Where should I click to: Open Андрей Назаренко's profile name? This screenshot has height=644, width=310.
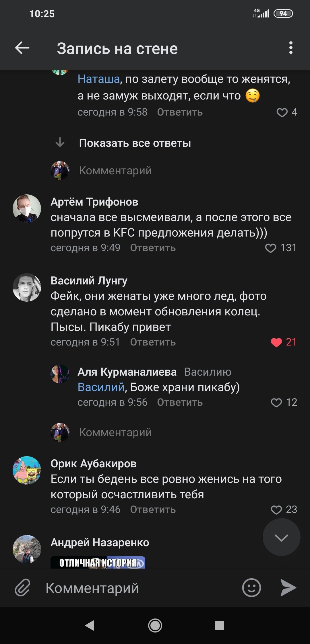coord(100,542)
